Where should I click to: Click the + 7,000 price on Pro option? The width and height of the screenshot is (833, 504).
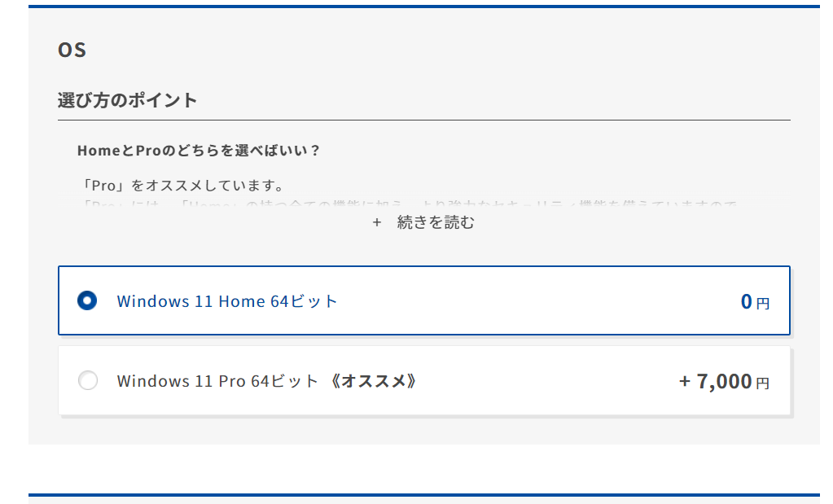[x=715, y=381]
